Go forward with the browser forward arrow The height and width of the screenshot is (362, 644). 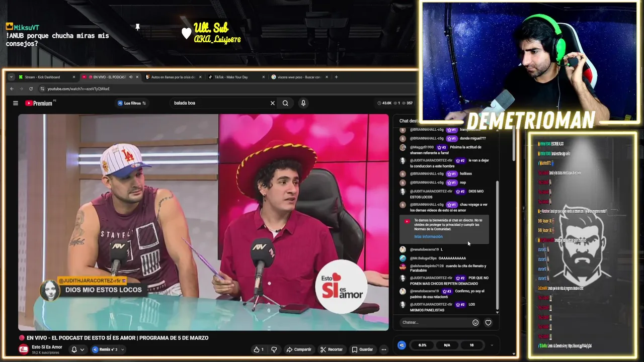21,89
